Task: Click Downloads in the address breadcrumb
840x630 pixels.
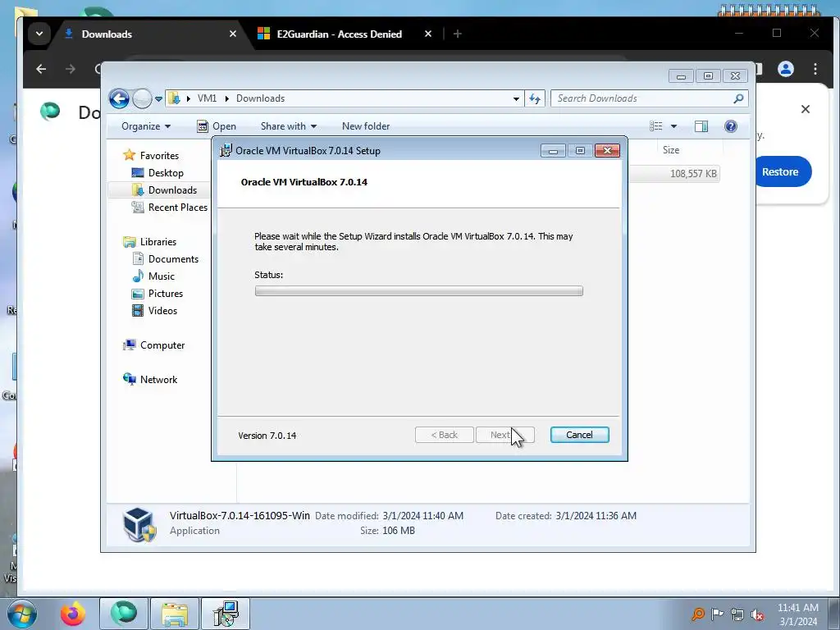Action: (x=260, y=98)
